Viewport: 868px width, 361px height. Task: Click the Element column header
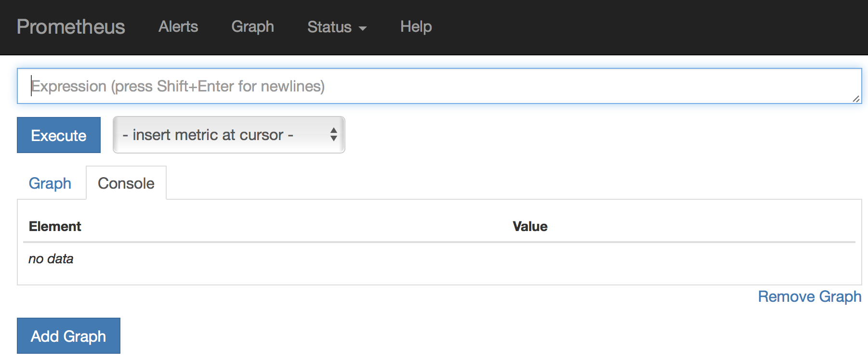(55, 226)
